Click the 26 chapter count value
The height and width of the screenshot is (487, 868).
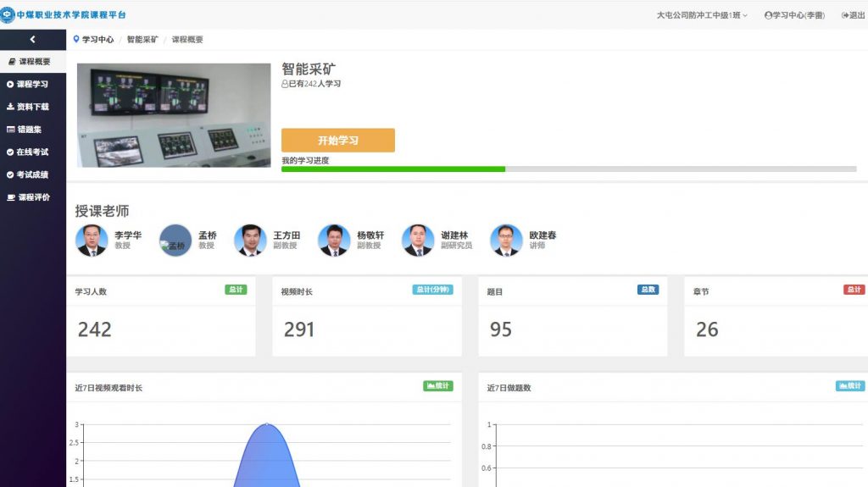pyautogui.click(x=707, y=329)
